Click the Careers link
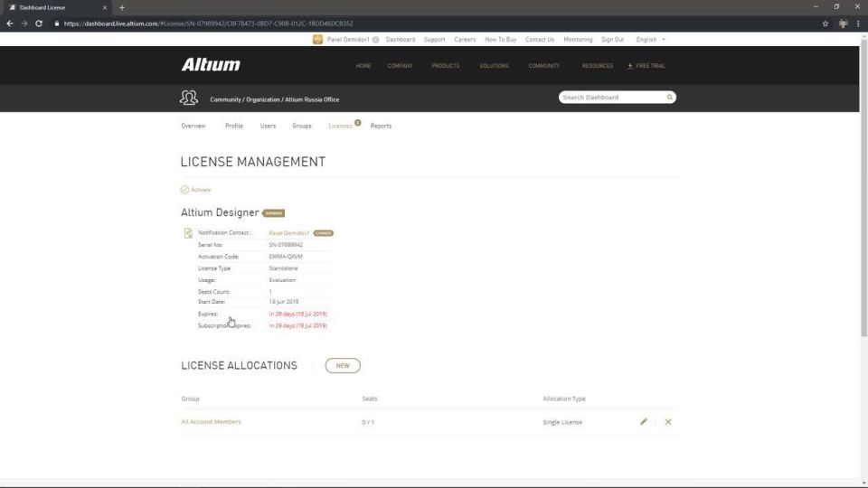Viewport: 868px width, 488px height. pyautogui.click(x=465, y=40)
